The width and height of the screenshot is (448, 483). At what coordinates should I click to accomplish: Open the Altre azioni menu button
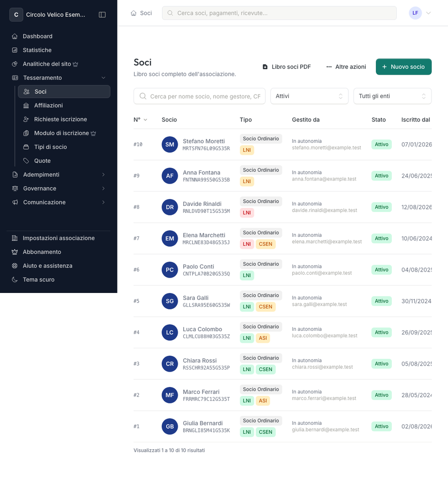(x=346, y=67)
